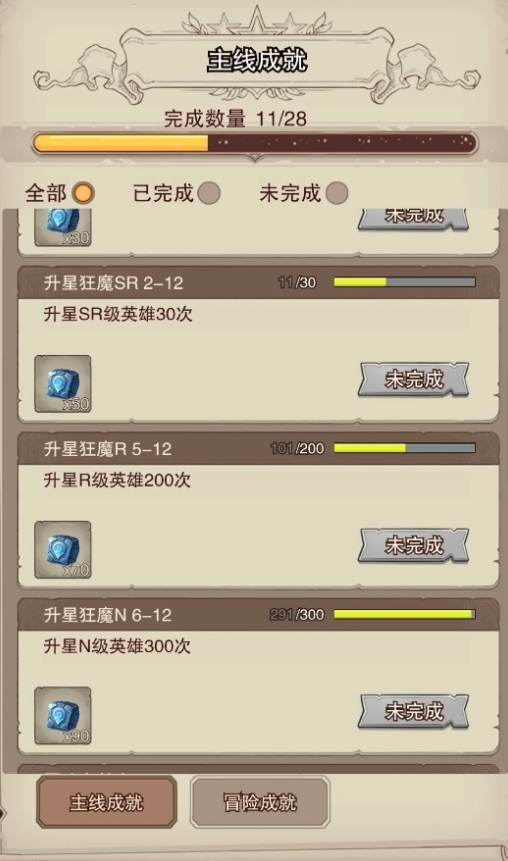The height and width of the screenshot is (861, 508).
Task: Open the 升星狂魔R 5-12 achievement header
Action: [x=259, y=449]
